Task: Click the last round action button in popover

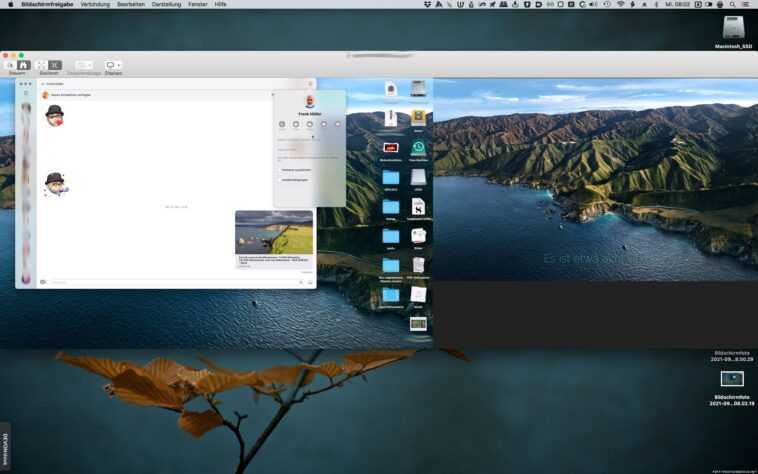Action: (x=338, y=124)
